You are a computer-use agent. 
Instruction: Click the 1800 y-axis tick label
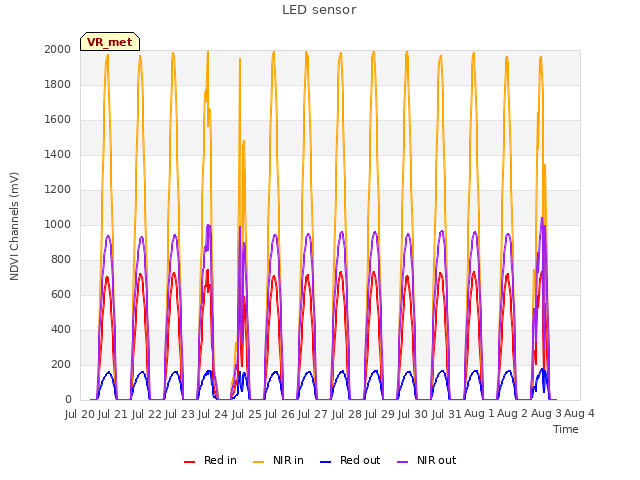(x=58, y=84)
